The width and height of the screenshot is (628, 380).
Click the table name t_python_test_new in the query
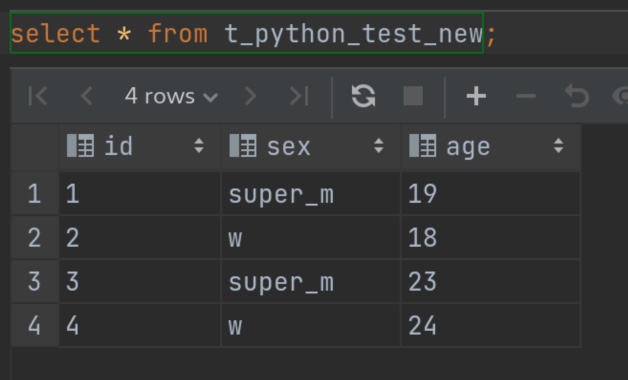tap(354, 34)
